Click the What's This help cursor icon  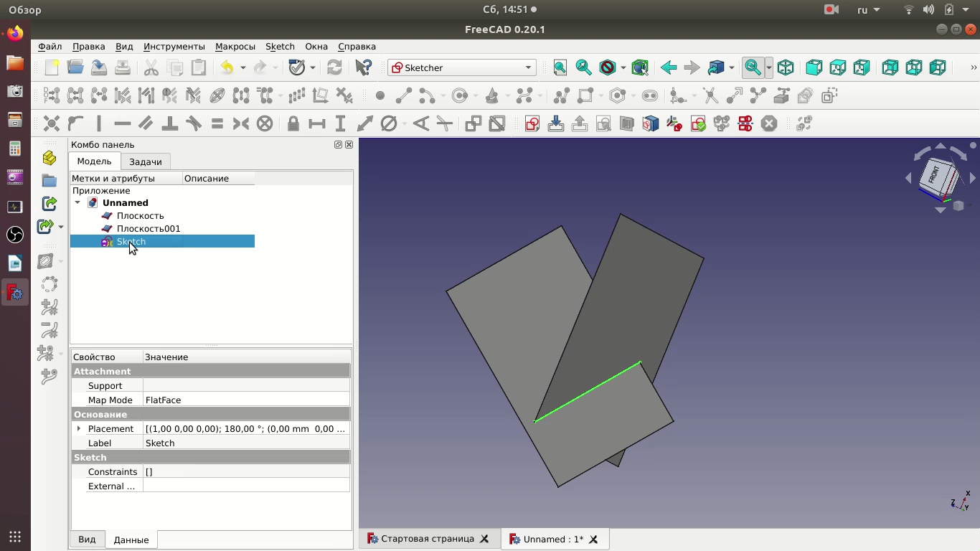click(x=363, y=67)
